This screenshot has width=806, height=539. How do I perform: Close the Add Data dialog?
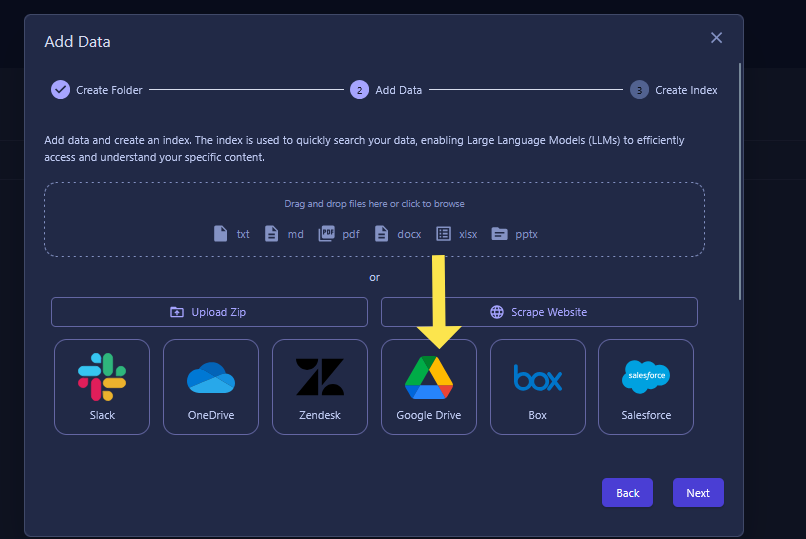[717, 38]
